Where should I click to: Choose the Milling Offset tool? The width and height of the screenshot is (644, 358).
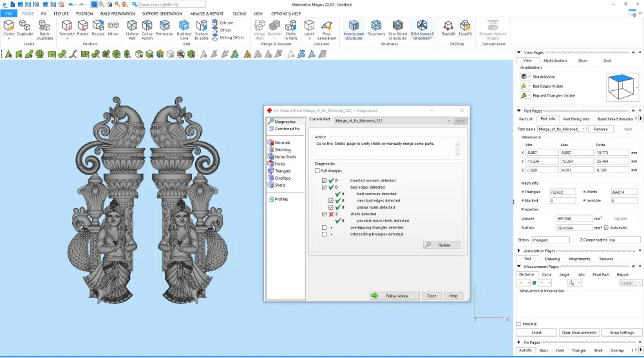(228, 38)
